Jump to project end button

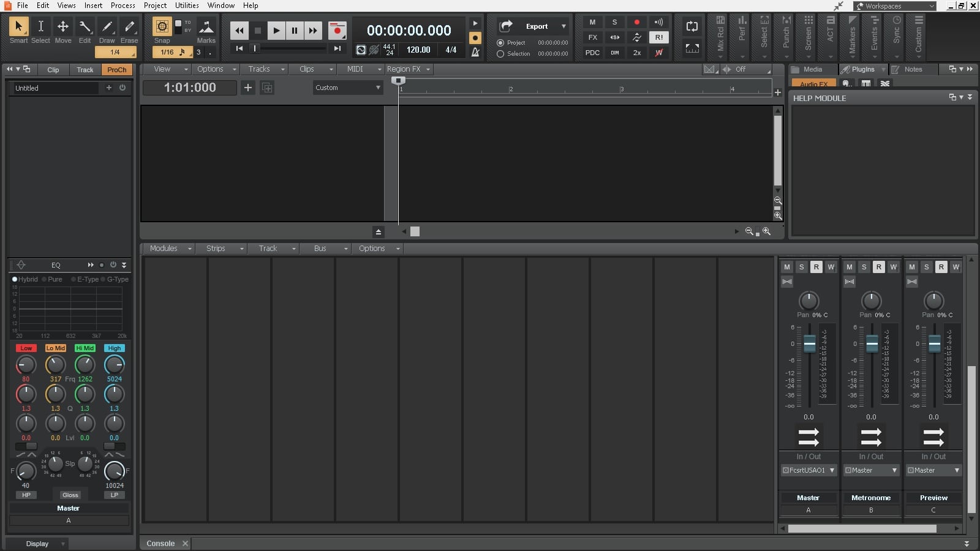pos(337,48)
